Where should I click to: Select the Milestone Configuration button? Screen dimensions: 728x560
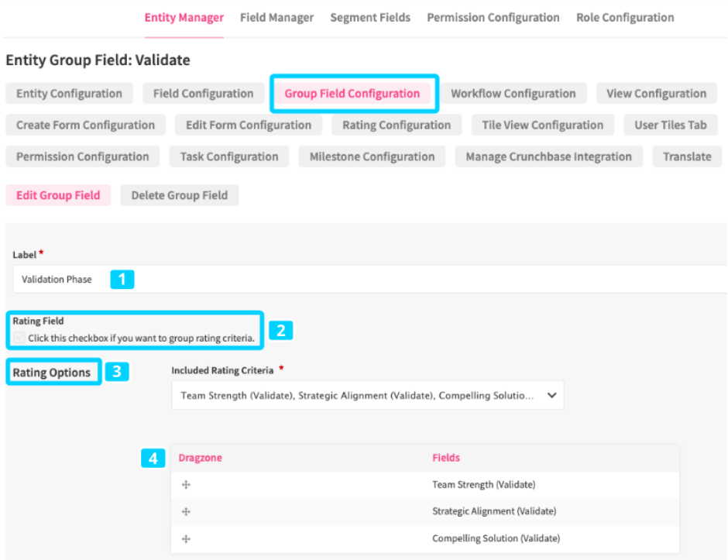click(x=372, y=156)
